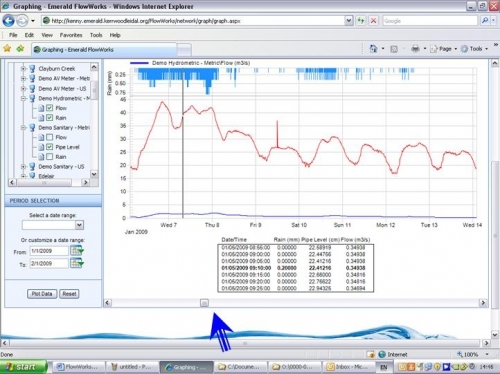Screen dimensions: 500x374
Task: Check Flow under Demo Sanitary - Metric
Action: coord(50,137)
